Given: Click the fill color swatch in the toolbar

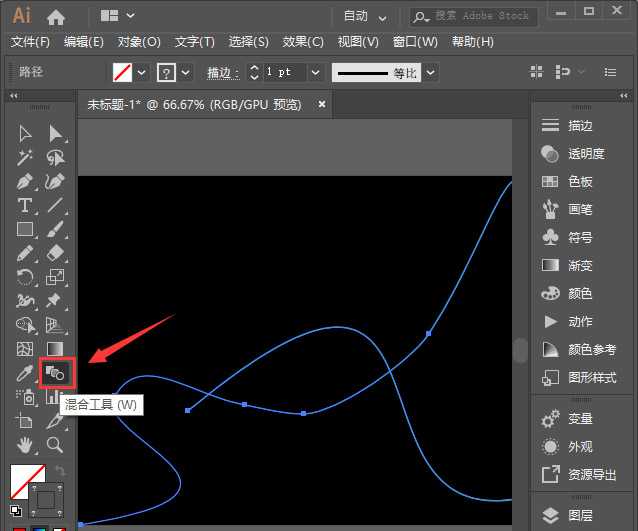Looking at the screenshot, I should tap(25, 481).
